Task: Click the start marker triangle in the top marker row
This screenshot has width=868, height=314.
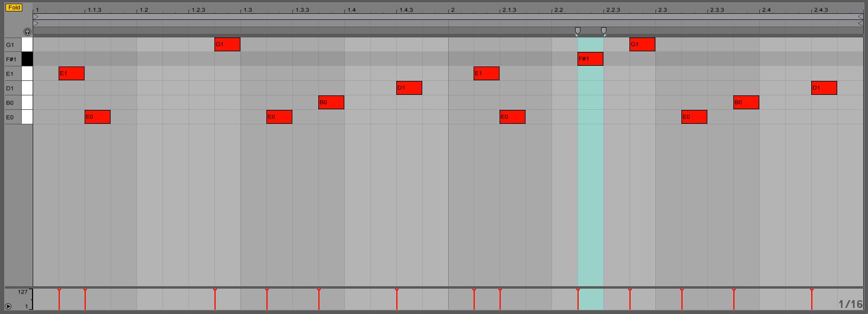Action: (x=36, y=18)
